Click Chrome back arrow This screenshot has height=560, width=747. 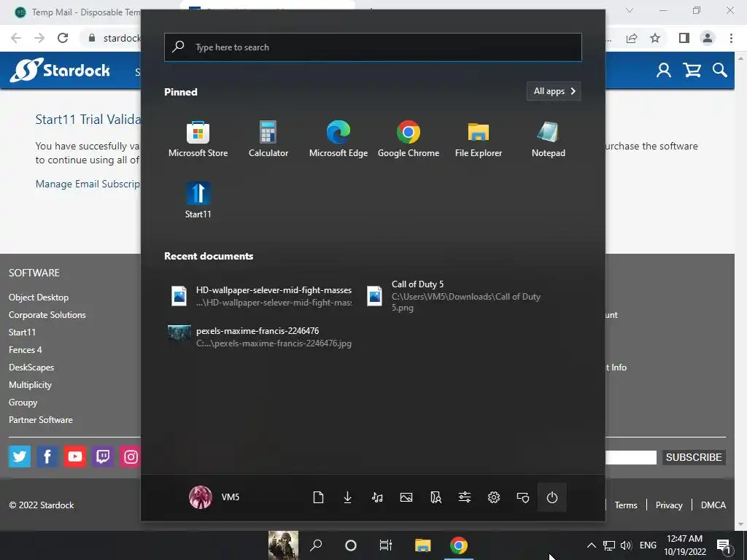16,38
